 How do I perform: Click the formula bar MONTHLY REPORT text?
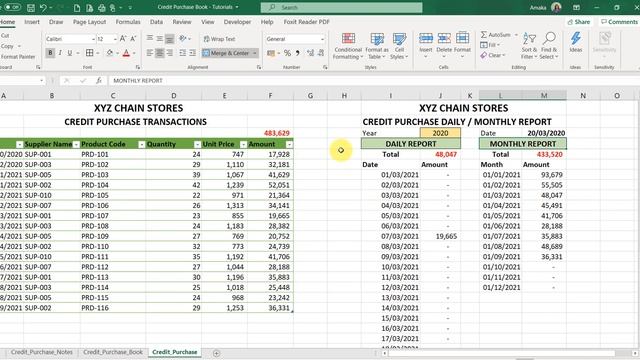[x=138, y=81]
